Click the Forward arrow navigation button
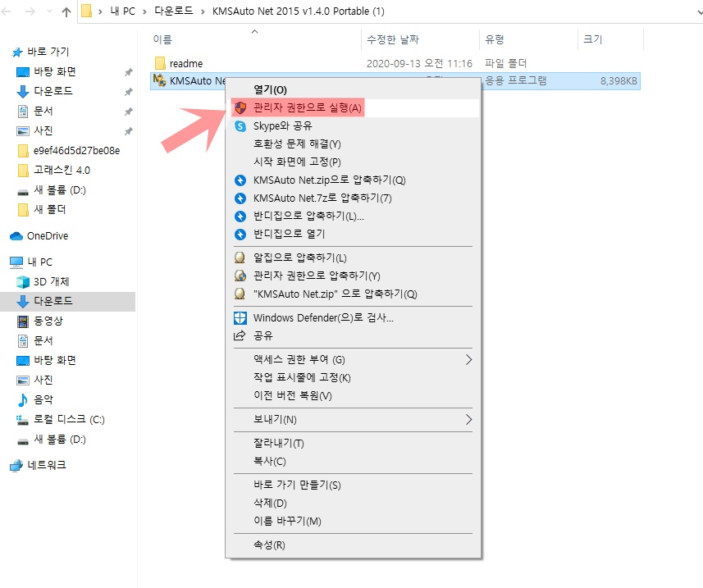Viewport: 703px width, 588px height. 30,11
